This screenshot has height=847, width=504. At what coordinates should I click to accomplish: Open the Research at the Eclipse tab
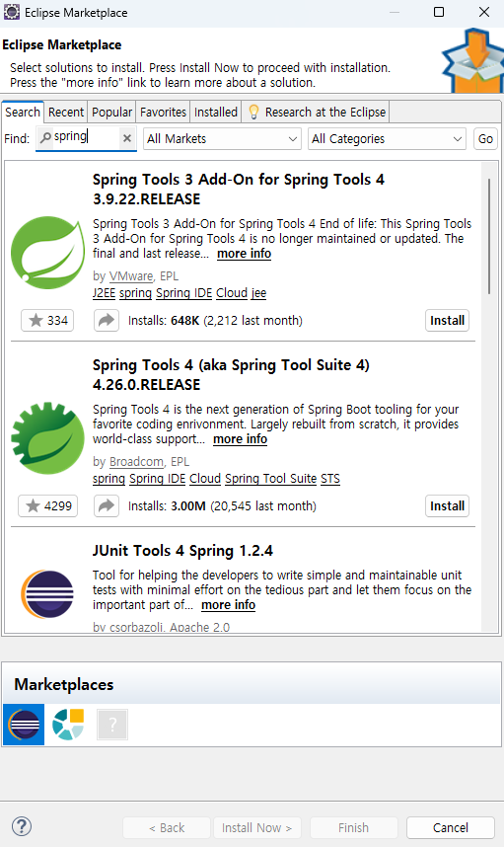tap(316, 112)
